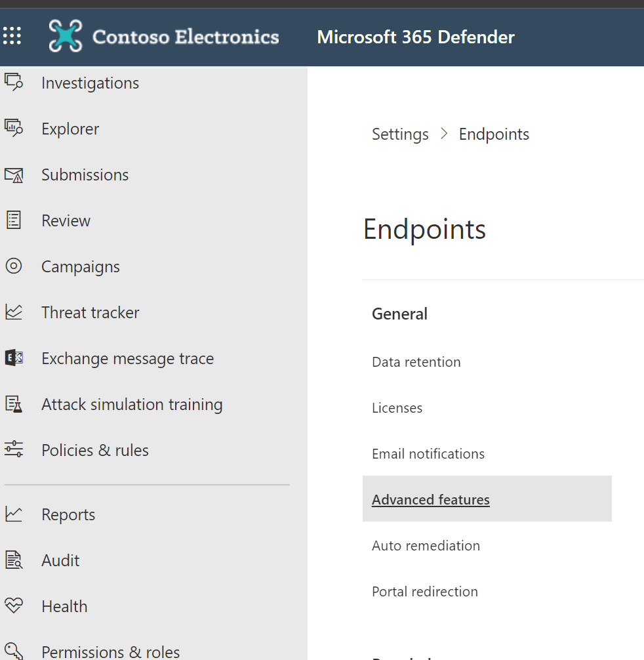Viewport: 644px width, 660px height.
Task: Go to Threat tracker in navigation
Action: (x=90, y=313)
